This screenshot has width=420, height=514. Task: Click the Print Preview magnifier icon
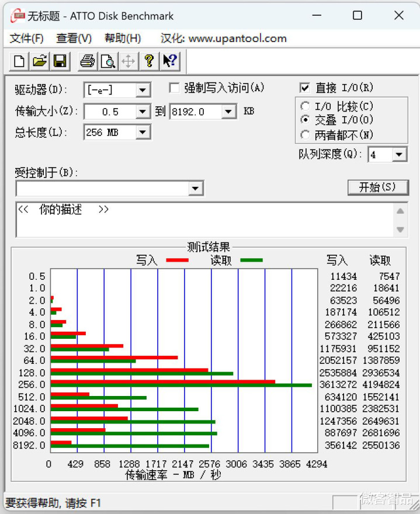point(108,61)
